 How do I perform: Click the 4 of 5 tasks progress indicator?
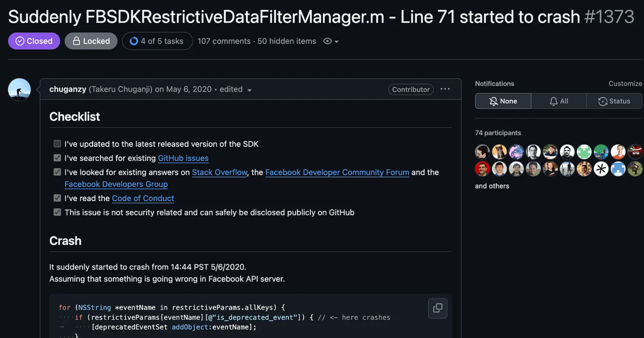pos(157,41)
